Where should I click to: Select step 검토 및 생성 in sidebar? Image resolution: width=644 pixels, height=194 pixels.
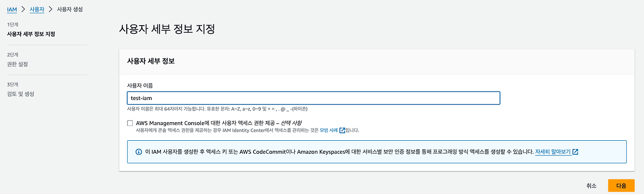pyautogui.click(x=21, y=94)
